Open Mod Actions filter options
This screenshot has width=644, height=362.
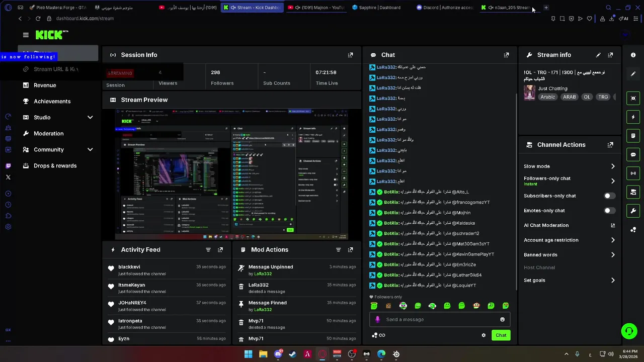338,249
